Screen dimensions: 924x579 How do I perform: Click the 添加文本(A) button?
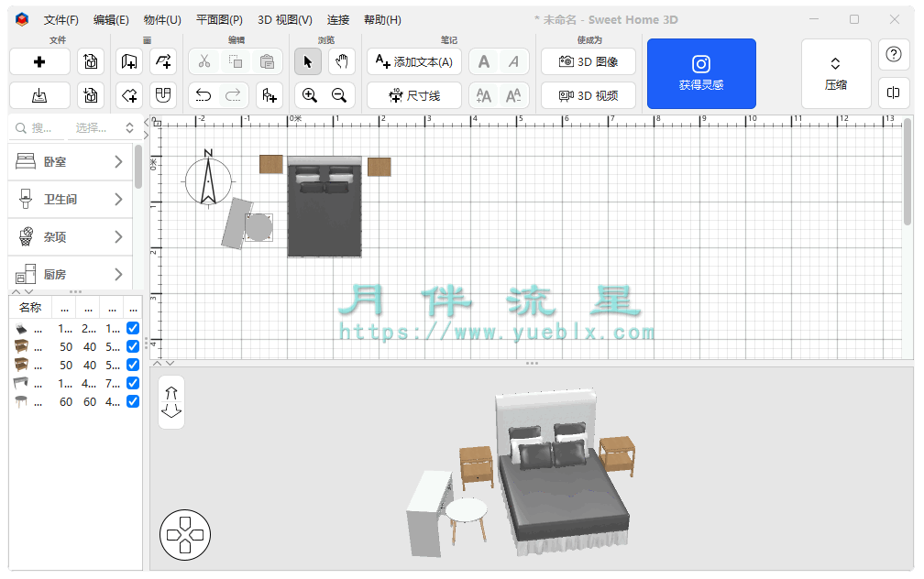coord(413,62)
